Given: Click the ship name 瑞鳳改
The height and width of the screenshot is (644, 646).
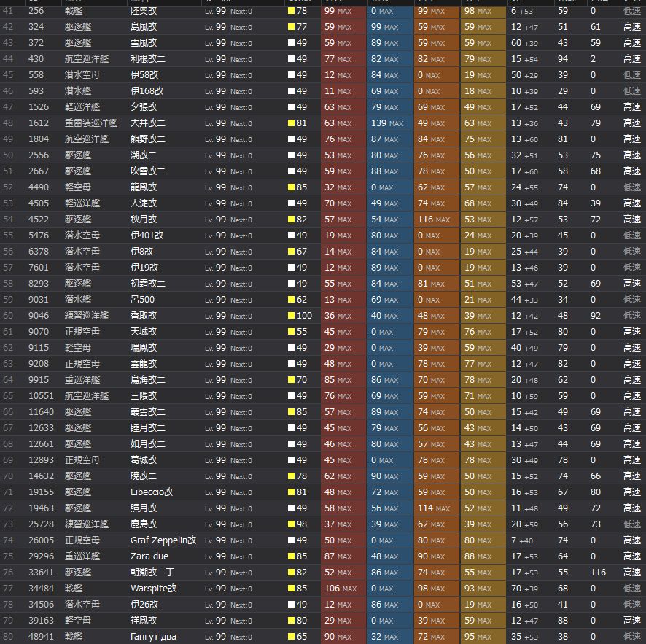Looking at the screenshot, I should click(144, 348).
